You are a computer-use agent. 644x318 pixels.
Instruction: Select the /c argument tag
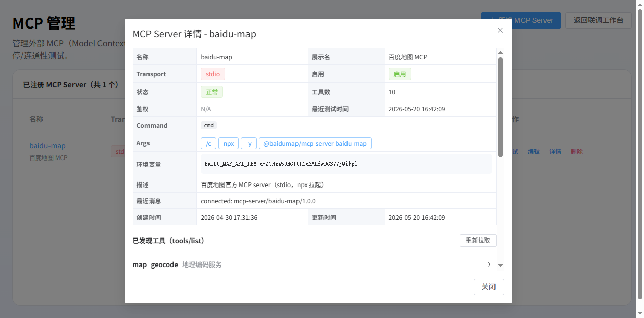[x=209, y=143]
